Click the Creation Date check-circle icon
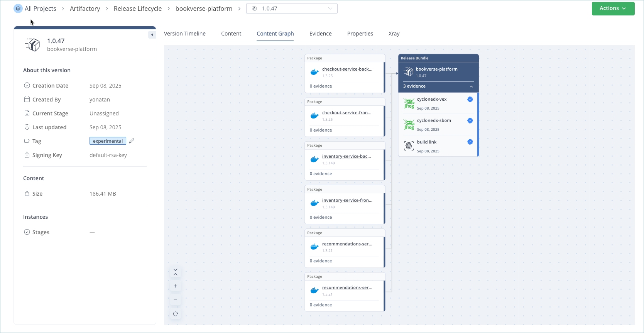644x333 pixels. [x=27, y=85]
